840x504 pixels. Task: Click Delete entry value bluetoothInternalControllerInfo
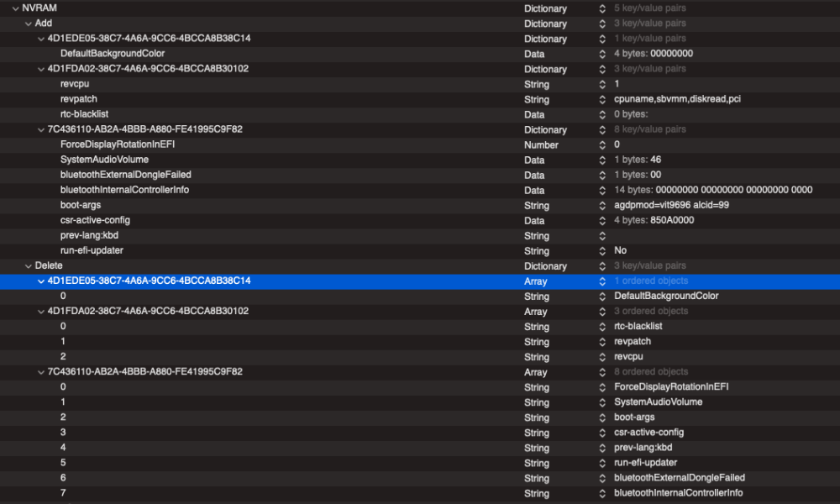click(678, 493)
